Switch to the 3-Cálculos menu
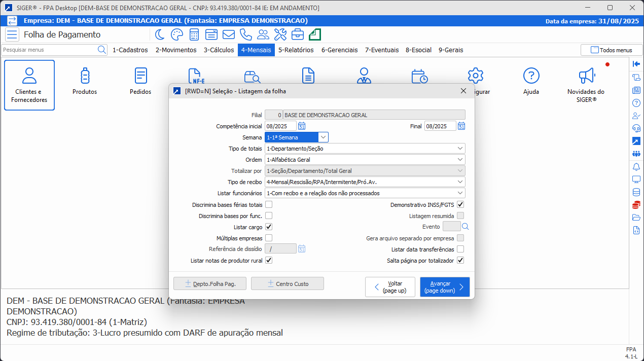 [x=219, y=50]
